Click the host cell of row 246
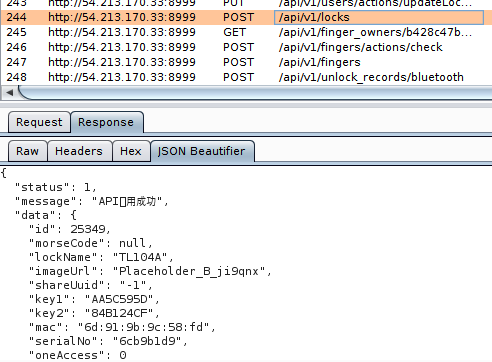This screenshot has width=492, height=362. [x=122, y=47]
